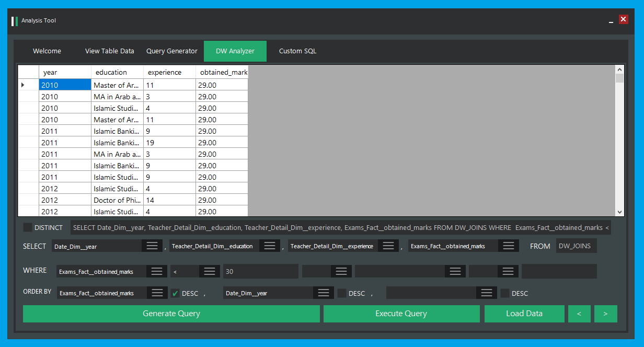
Task: Click the Generate Query button
Action: (171, 314)
